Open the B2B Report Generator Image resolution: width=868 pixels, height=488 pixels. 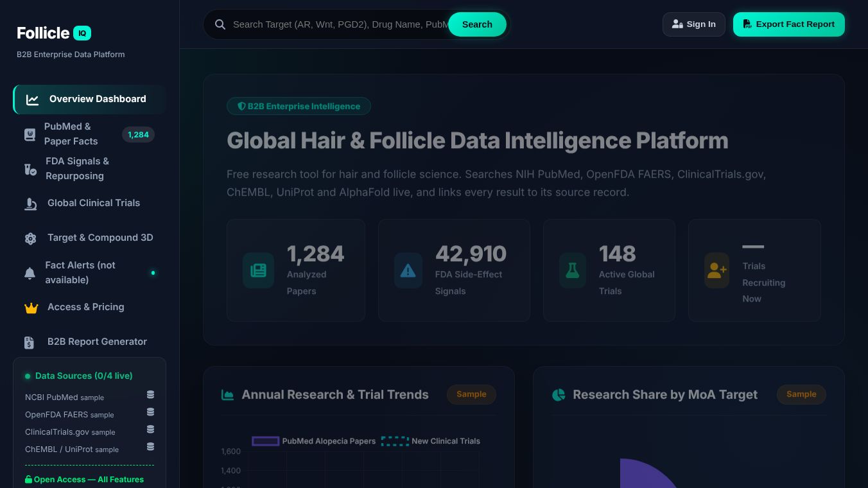89,342
